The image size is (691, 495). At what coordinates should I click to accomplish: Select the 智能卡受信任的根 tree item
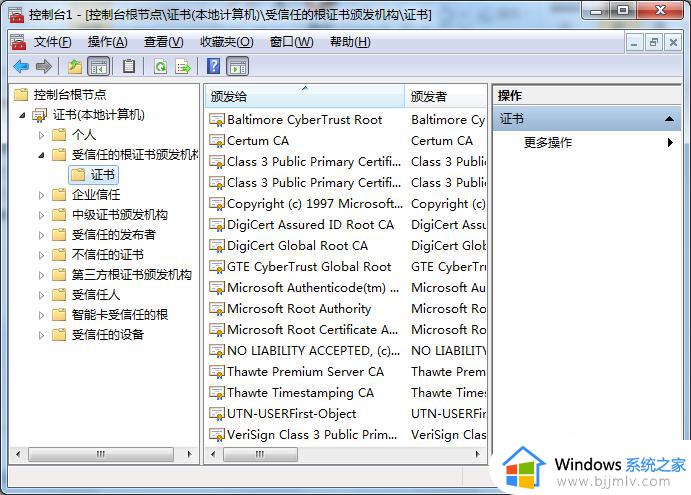coord(120,315)
